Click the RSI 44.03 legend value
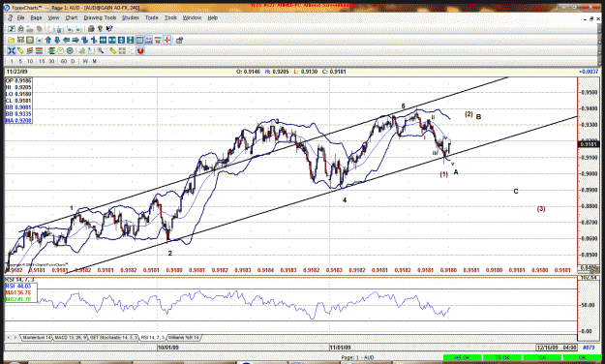The height and width of the screenshot is (364, 605). click(18, 286)
